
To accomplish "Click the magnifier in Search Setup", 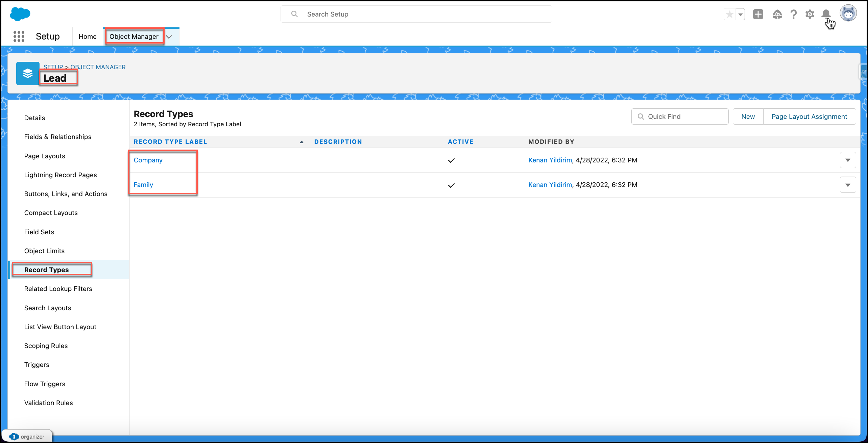I will (x=294, y=14).
